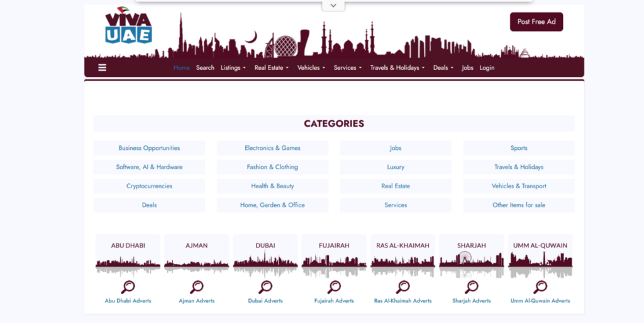Viewport: 644px width, 323px height.
Task: Open the Jobs category tile
Action: point(396,148)
